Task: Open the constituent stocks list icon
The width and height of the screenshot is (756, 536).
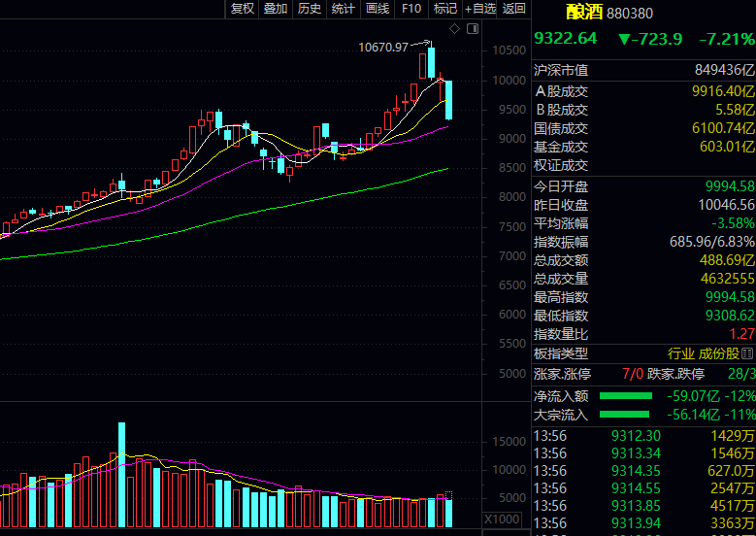Action: [747, 354]
